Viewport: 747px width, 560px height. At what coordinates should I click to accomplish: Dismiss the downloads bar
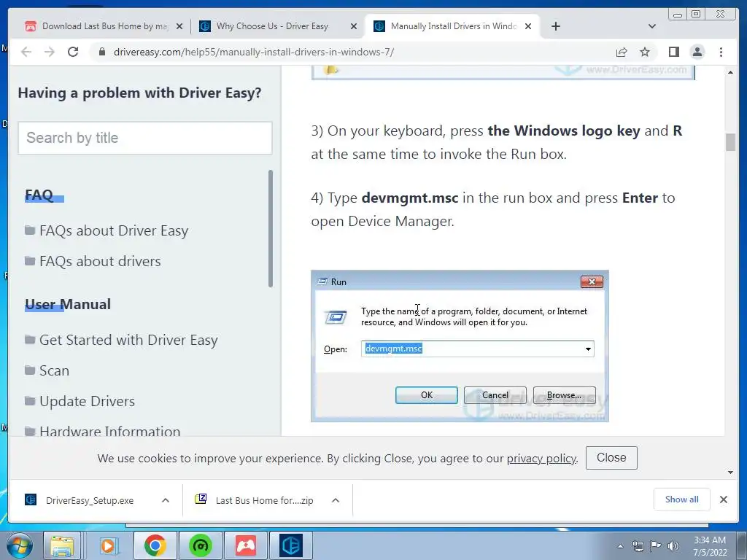(723, 499)
